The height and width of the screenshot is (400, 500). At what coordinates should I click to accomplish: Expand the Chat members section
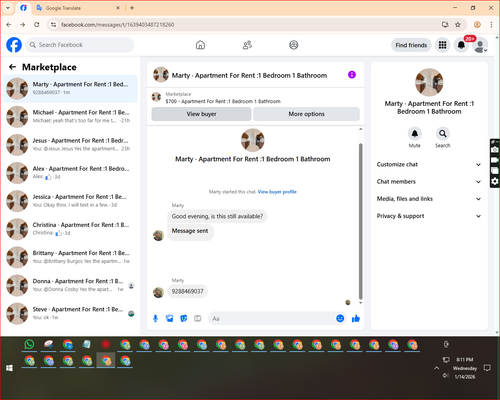pyautogui.click(x=429, y=182)
